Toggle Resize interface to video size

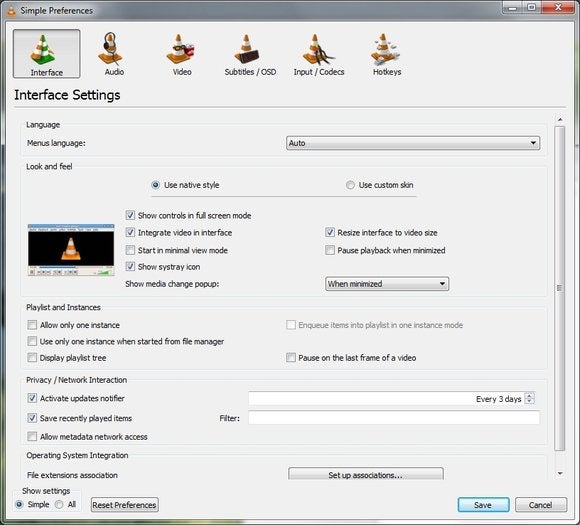(330, 232)
